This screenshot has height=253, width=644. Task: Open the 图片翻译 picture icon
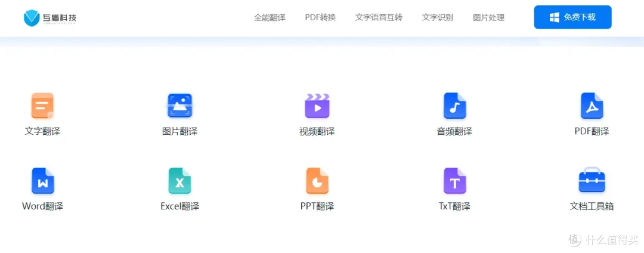click(180, 106)
